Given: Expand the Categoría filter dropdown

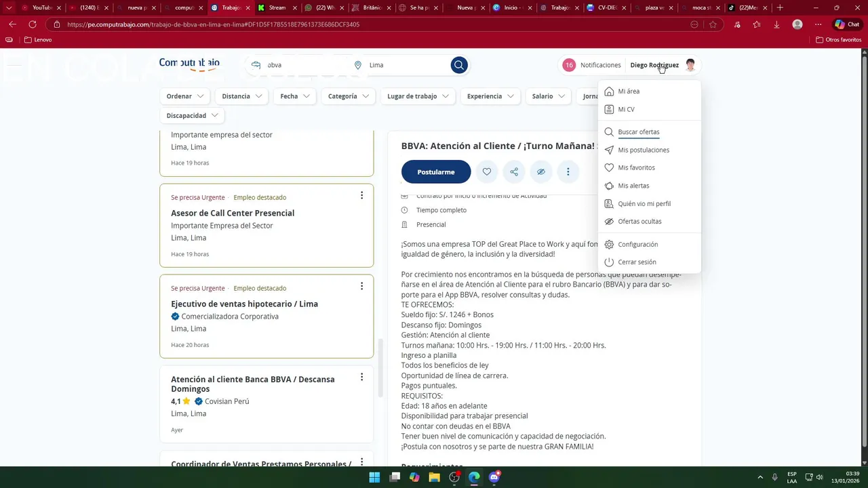Looking at the screenshot, I should [x=349, y=96].
